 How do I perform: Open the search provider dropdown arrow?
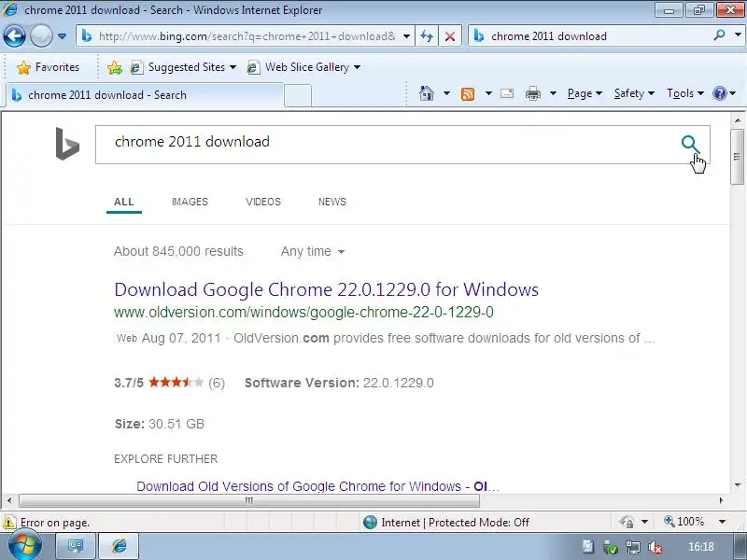pyautogui.click(x=738, y=35)
